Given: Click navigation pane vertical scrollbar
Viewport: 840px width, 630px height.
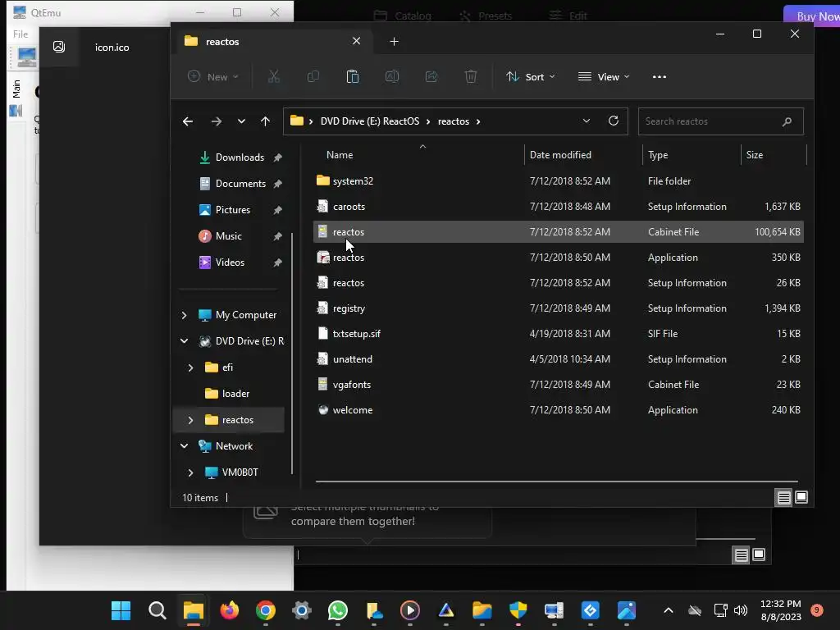Looking at the screenshot, I should [292, 354].
